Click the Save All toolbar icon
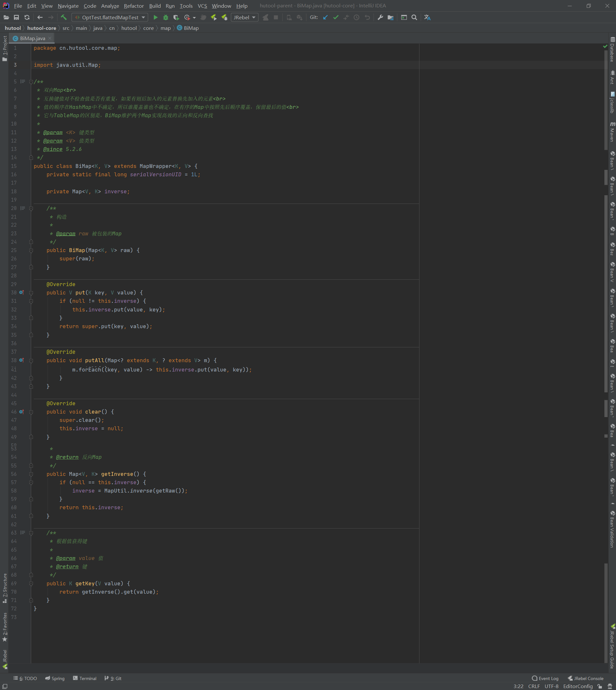The image size is (616, 690). [16, 17]
